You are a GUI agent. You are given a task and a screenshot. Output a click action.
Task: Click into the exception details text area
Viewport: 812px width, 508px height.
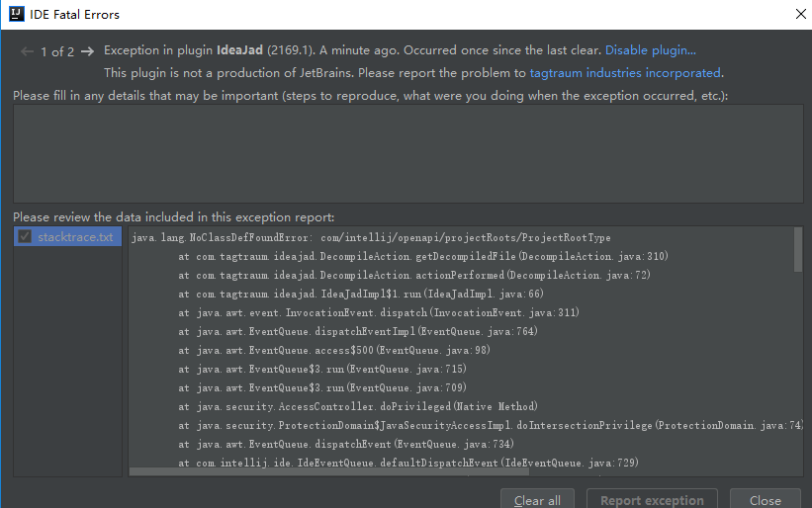tap(407, 153)
